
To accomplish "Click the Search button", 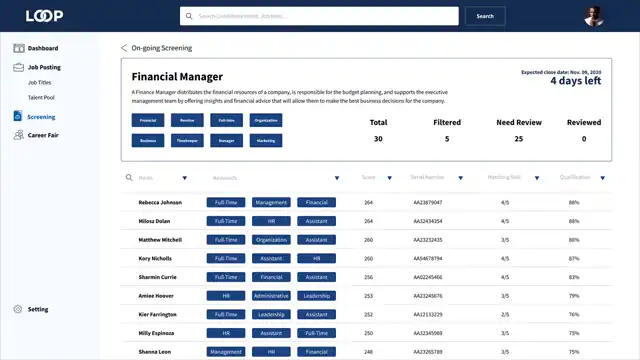I will tap(485, 16).
